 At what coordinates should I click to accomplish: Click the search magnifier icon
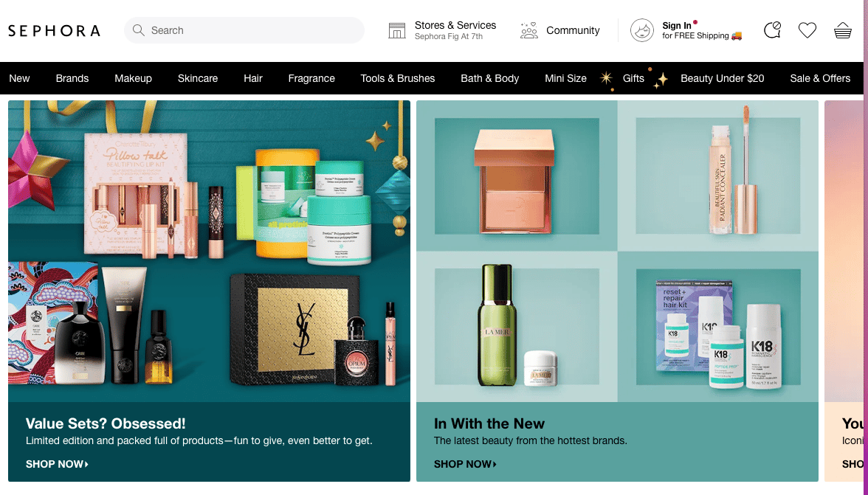pyautogui.click(x=139, y=30)
